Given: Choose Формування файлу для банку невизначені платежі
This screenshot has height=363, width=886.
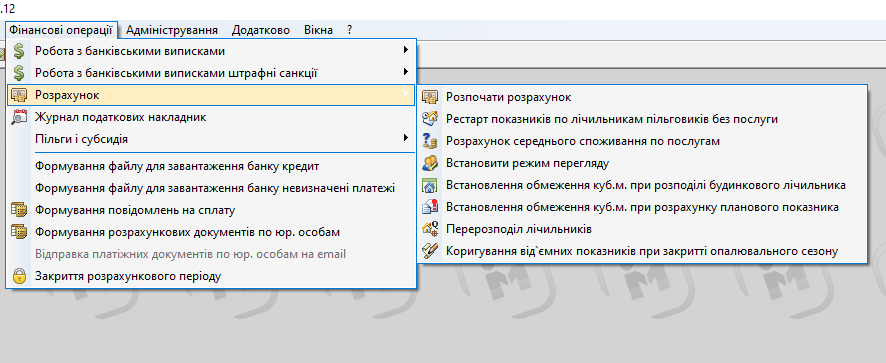Looking at the screenshot, I should pyautogui.click(x=211, y=188).
